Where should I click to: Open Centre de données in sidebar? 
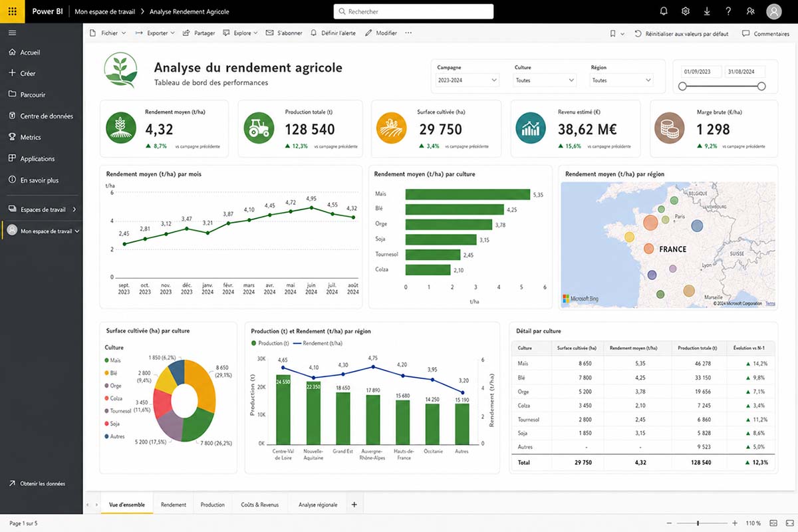41,116
